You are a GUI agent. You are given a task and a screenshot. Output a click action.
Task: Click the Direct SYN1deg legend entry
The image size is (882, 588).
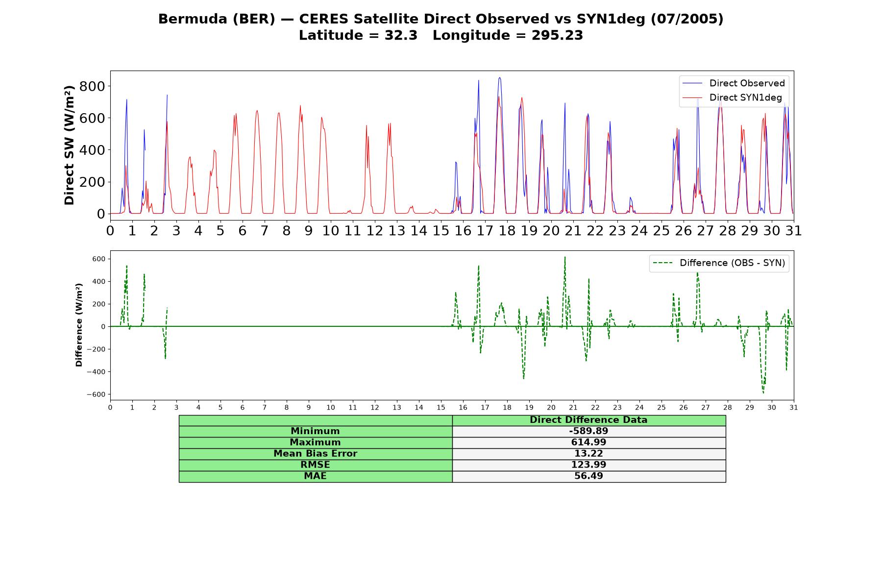733,98
